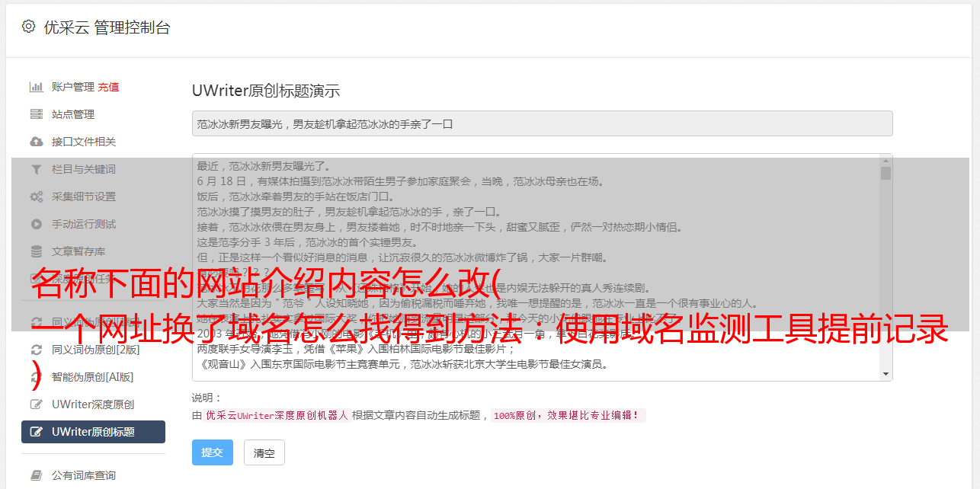Click the title input field with 范冰冰新男友曝光
Viewport: 980px width, 489px height.
click(542, 123)
